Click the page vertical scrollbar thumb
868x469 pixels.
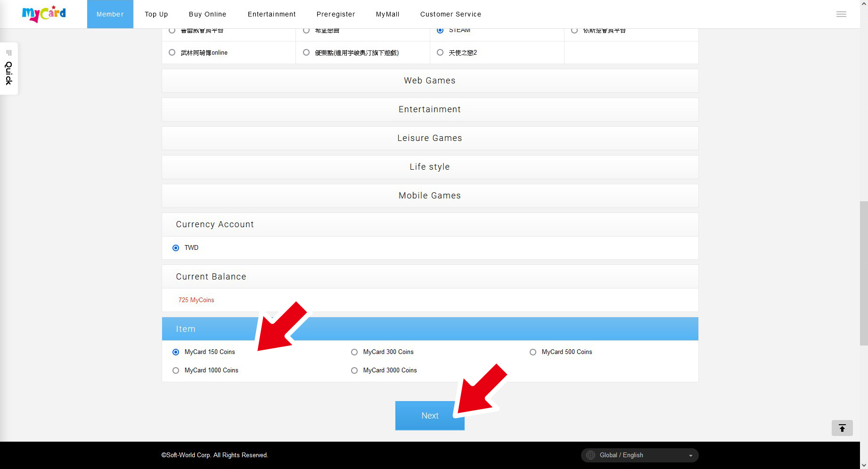pyautogui.click(x=864, y=273)
